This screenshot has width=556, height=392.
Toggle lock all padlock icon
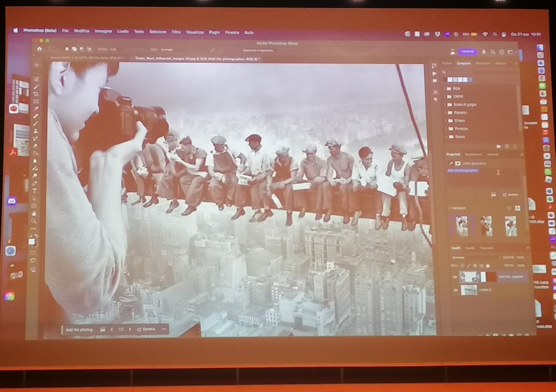click(488, 266)
